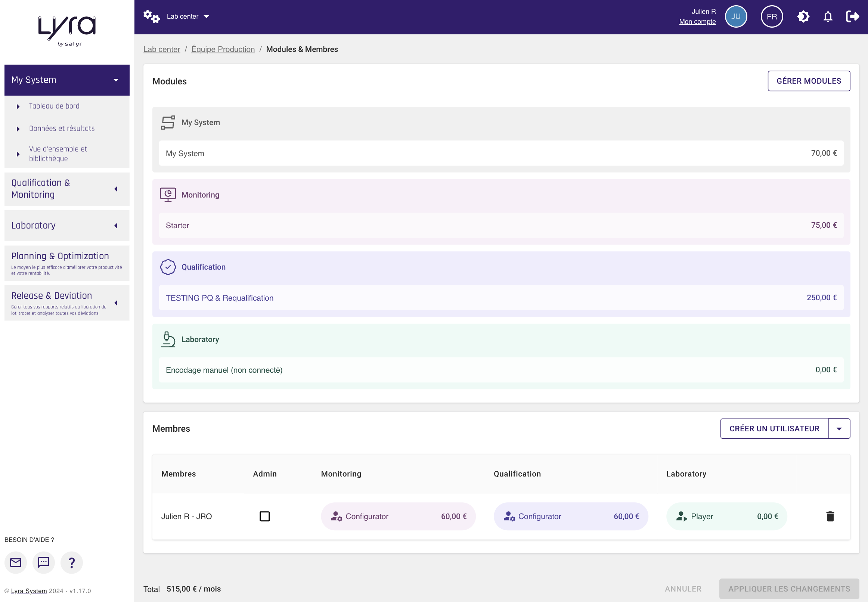Click Monitoring Configurator role icon
868x602 pixels.
(x=336, y=516)
